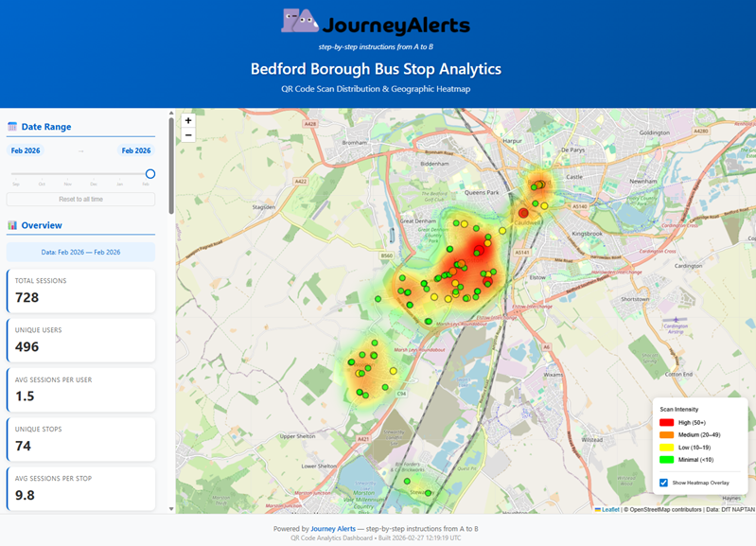Click the JourneyAlerts logo mascot icon

point(299,21)
